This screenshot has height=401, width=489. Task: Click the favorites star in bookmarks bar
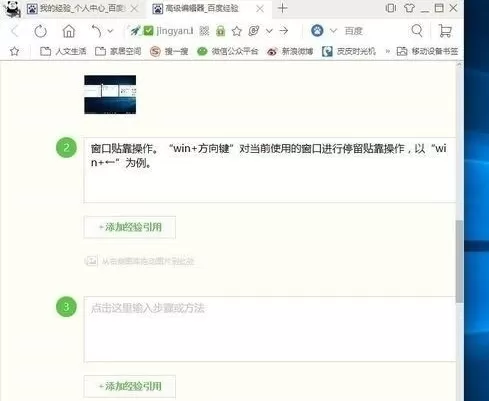(x=14, y=51)
